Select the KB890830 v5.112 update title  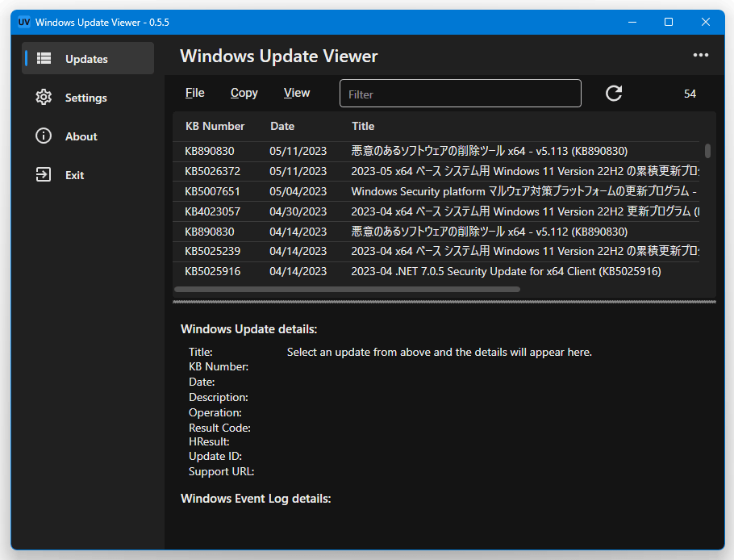tap(489, 232)
